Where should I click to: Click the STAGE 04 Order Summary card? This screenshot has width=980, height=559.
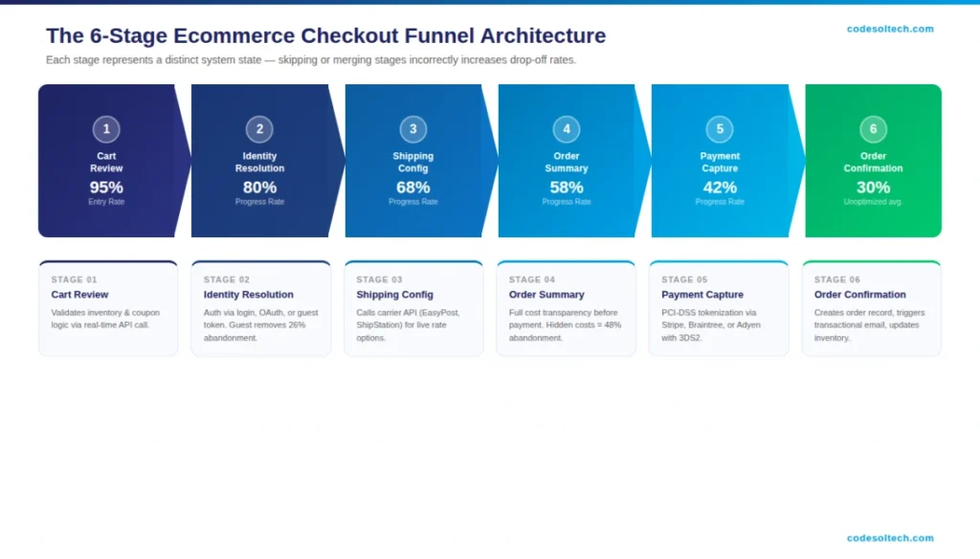(567, 306)
